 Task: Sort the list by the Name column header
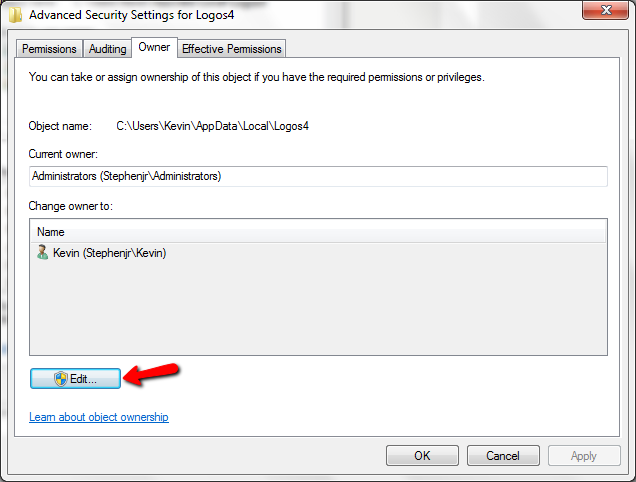318,232
